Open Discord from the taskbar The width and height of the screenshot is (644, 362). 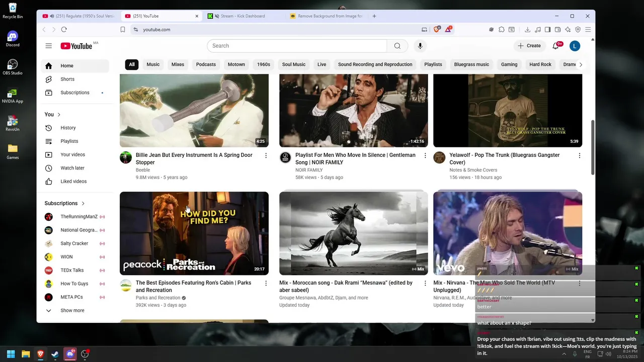pos(70,354)
